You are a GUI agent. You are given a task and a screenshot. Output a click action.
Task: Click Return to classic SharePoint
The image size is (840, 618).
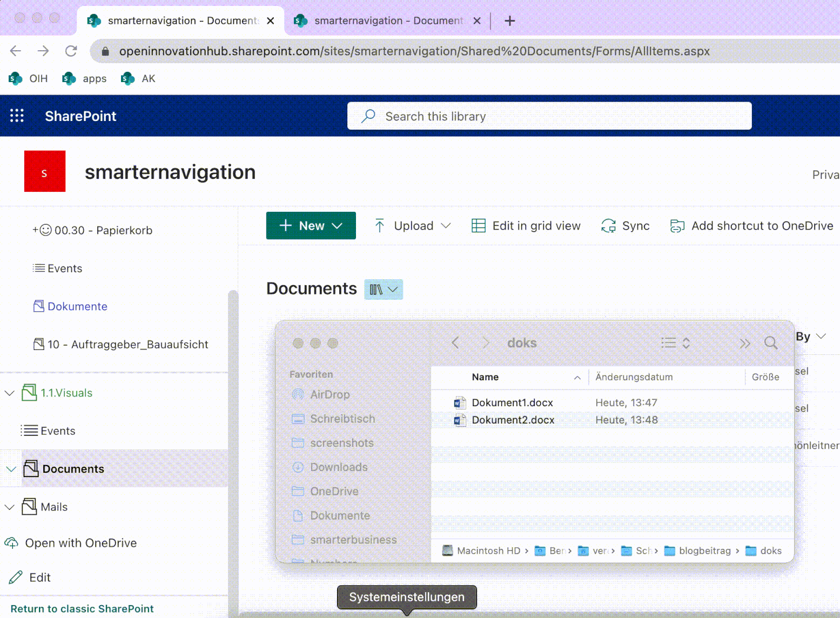[x=81, y=608]
